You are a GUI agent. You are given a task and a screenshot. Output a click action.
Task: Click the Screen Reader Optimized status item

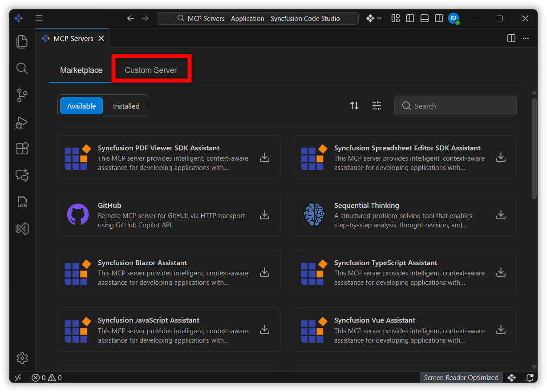coord(461,377)
